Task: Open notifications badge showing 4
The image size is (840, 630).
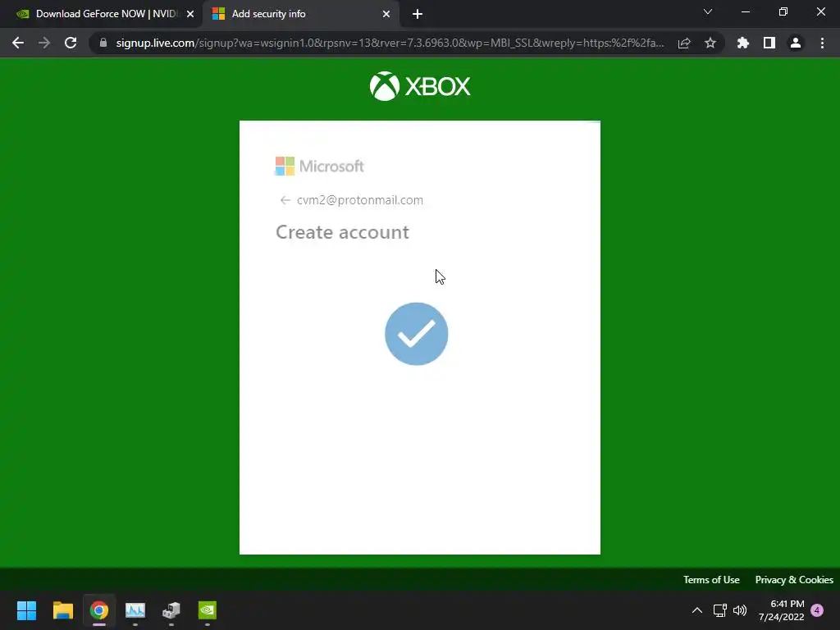Action: tap(817, 610)
